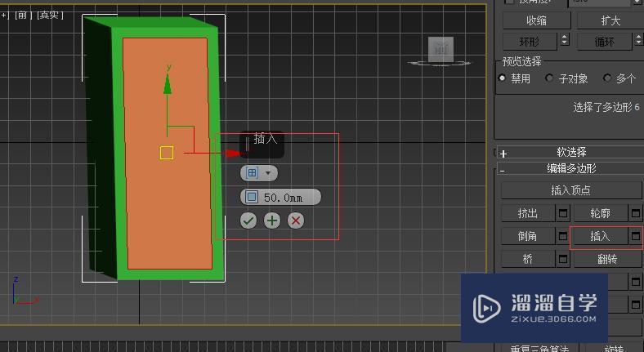Open settings box next to 桥 button
This screenshot has height=352, width=644.
pyautogui.click(x=562, y=259)
